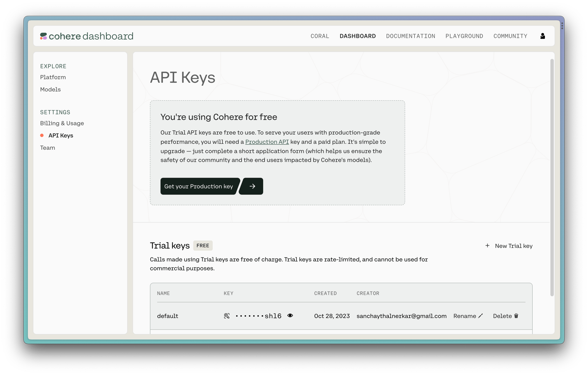Open the Playground nav item
Image resolution: width=588 pixels, height=375 pixels.
(464, 36)
